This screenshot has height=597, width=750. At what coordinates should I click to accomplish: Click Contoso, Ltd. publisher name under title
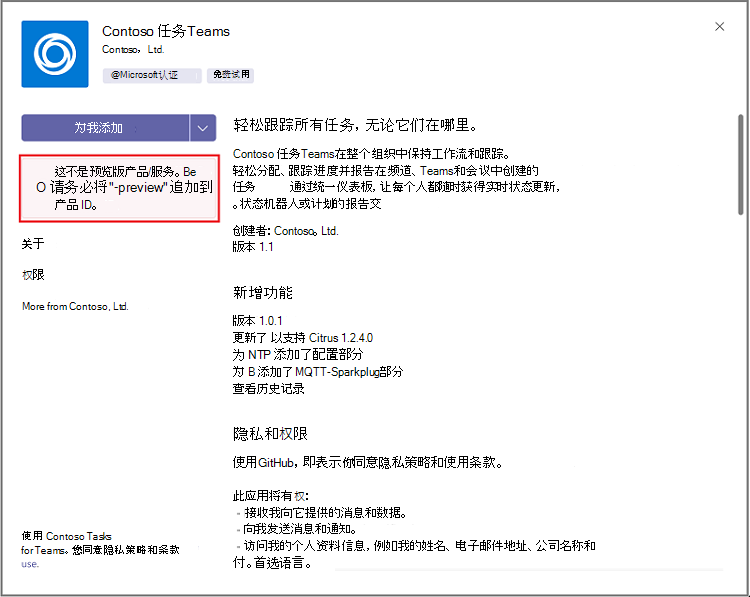(133, 49)
